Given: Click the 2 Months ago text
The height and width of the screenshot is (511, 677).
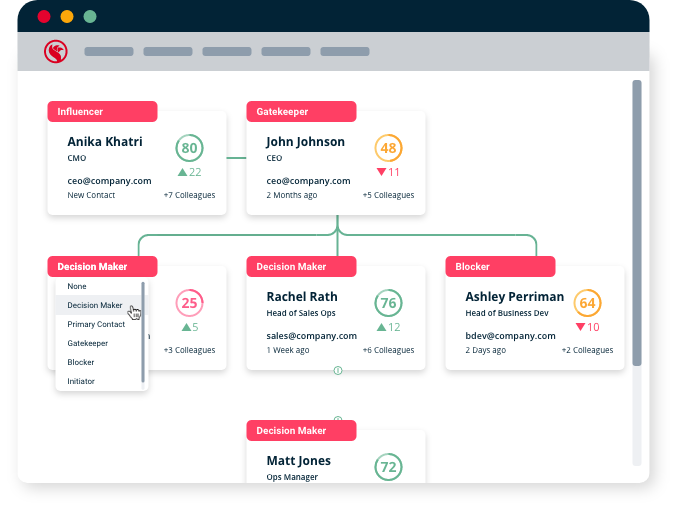Looking at the screenshot, I should coord(291,195).
